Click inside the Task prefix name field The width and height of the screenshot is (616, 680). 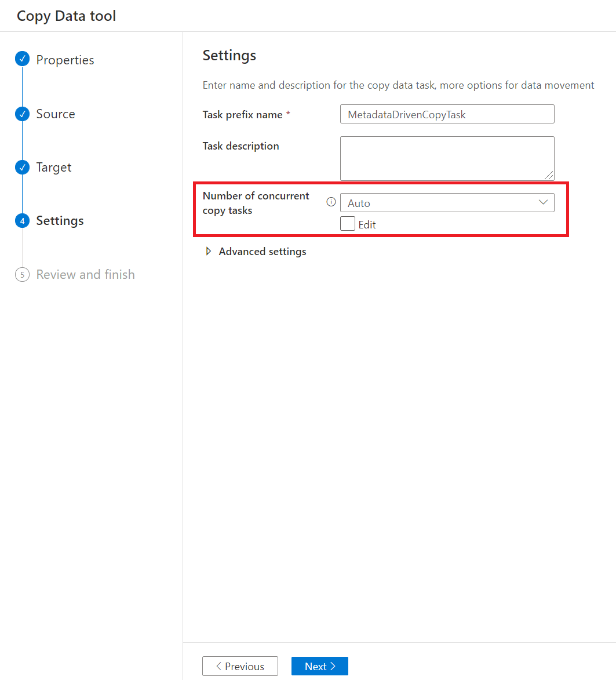(x=447, y=114)
